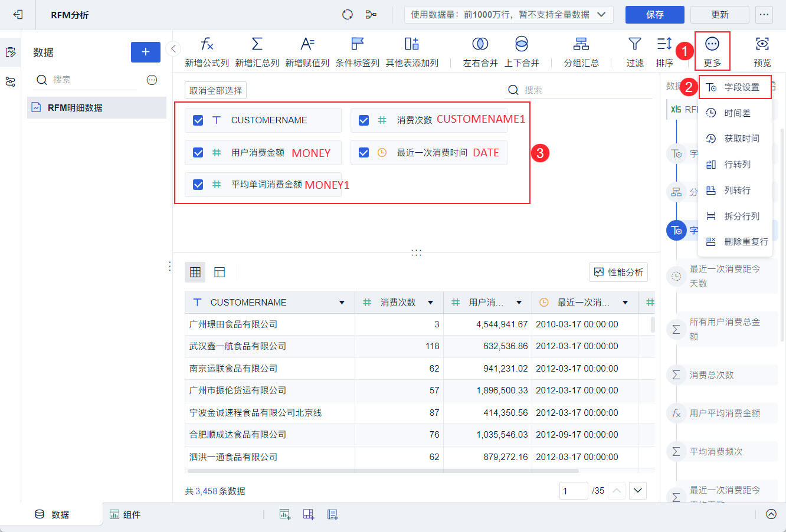
Task: Select 列转行 menu item
Action: [x=735, y=191]
